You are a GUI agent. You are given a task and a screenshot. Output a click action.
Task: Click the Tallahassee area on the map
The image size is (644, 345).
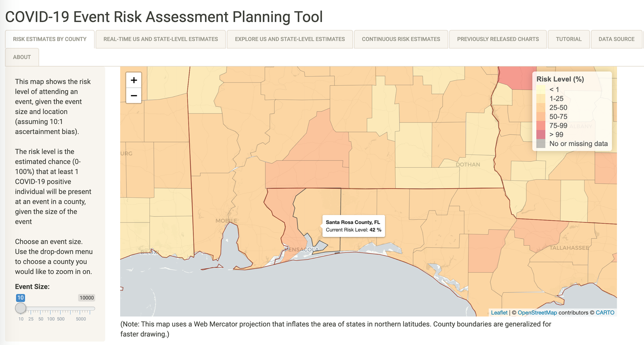[x=569, y=248]
